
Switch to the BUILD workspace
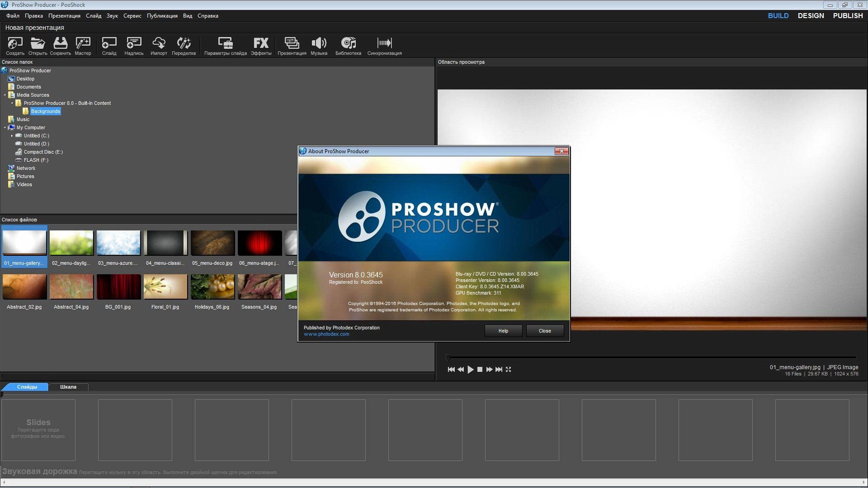click(x=778, y=16)
